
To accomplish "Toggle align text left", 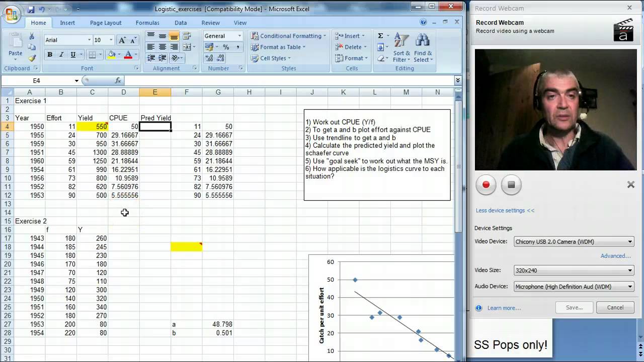I will (x=151, y=47).
